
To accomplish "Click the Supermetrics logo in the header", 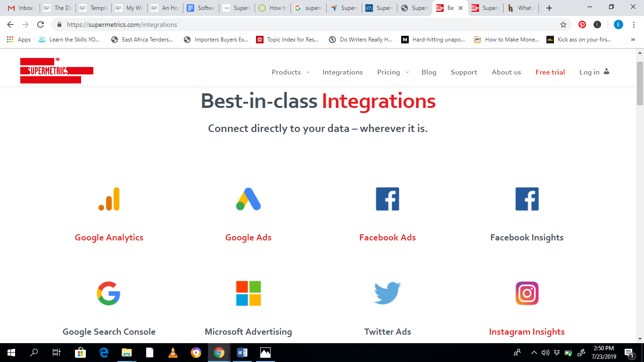I will 57,71.
